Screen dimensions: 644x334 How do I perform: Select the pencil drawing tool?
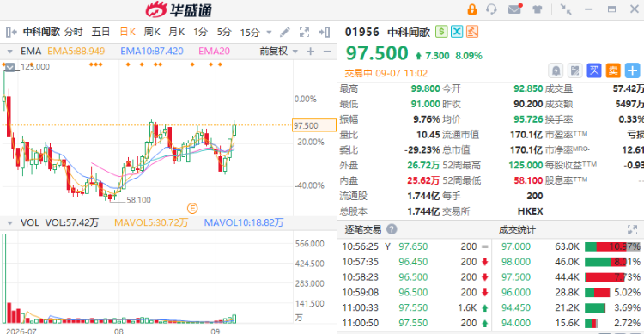(284, 32)
